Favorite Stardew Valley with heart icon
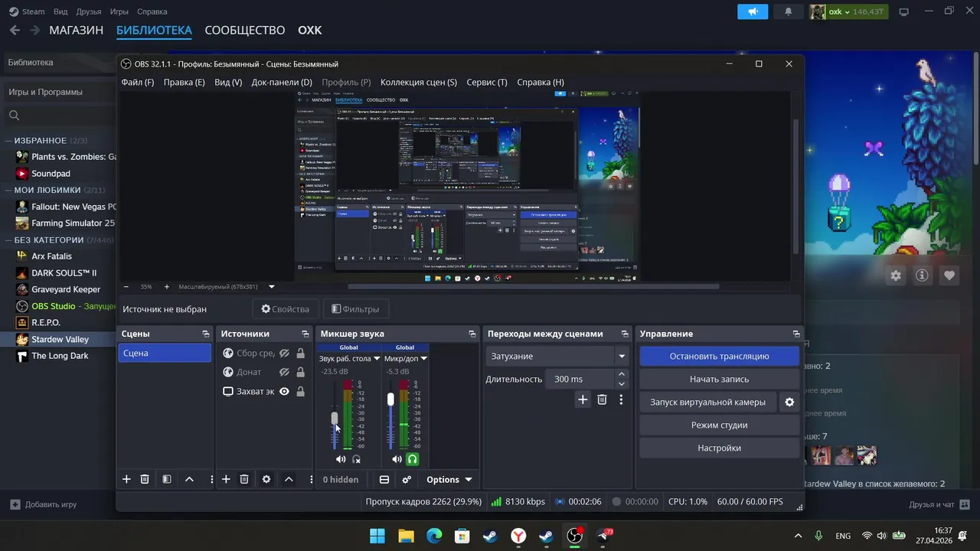The image size is (980, 551). point(949,275)
